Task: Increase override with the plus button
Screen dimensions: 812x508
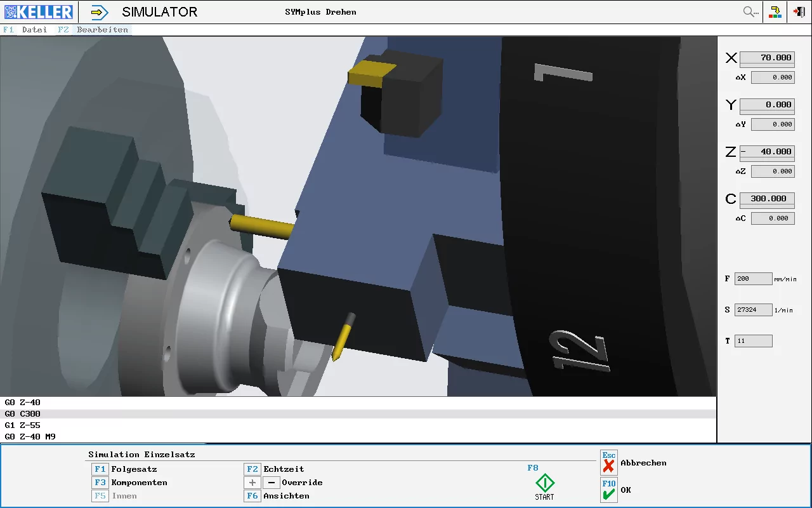Action: [x=252, y=483]
